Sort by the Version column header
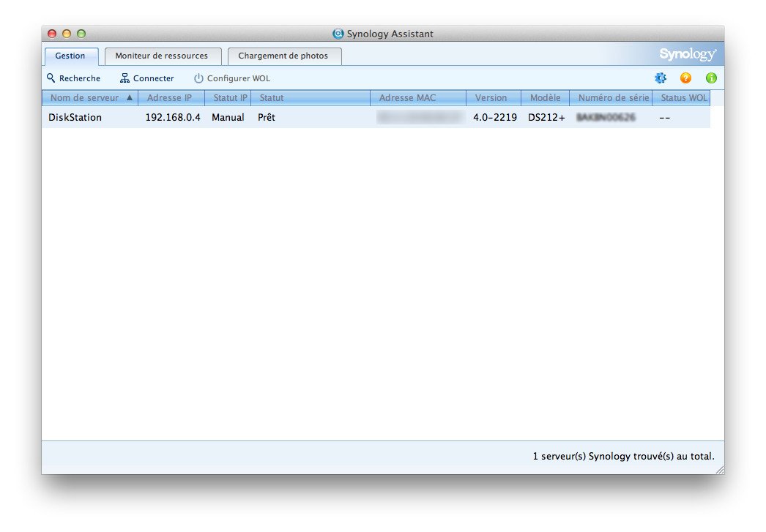 point(491,98)
